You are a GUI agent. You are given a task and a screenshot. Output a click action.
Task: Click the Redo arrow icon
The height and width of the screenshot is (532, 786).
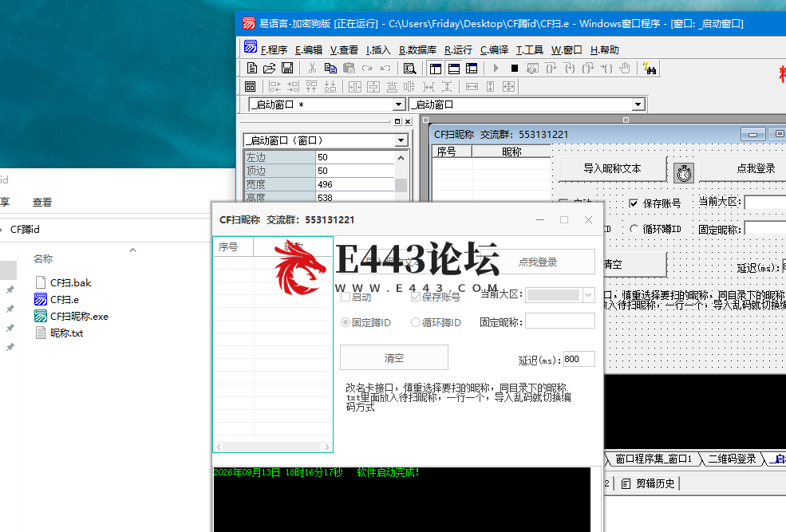[x=367, y=68]
